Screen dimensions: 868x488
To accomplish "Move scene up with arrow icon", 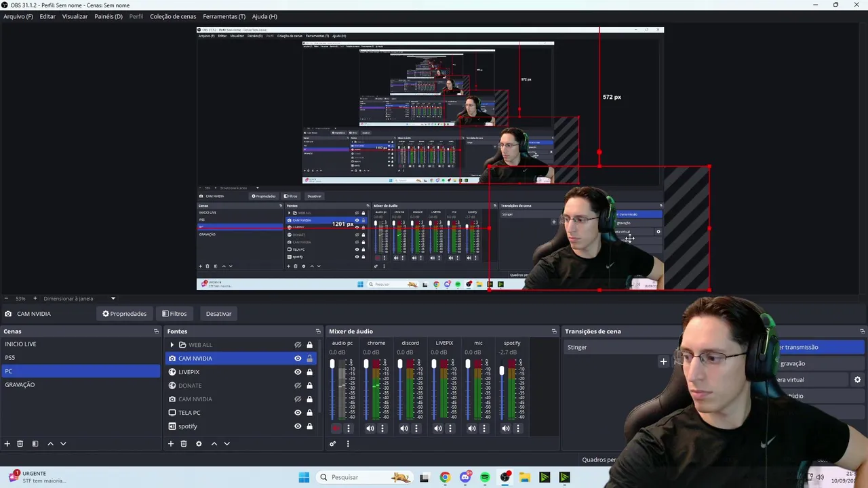I will pyautogui.click(x=50, y=444).
